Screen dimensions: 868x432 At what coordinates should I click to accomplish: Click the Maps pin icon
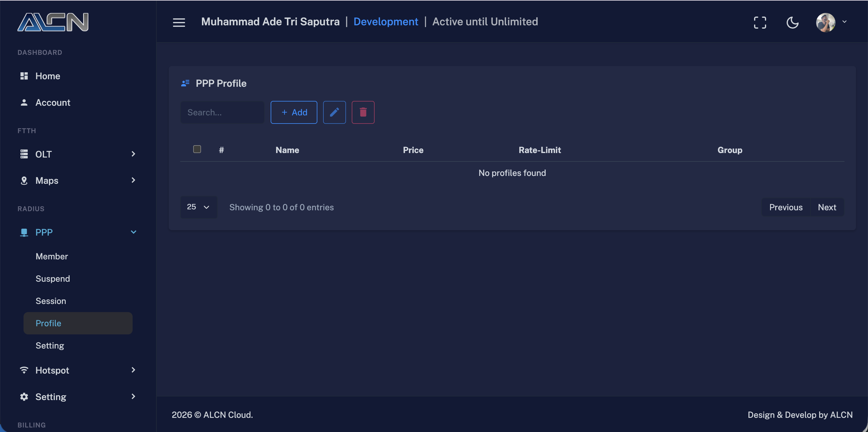click(x=24, y=180)
